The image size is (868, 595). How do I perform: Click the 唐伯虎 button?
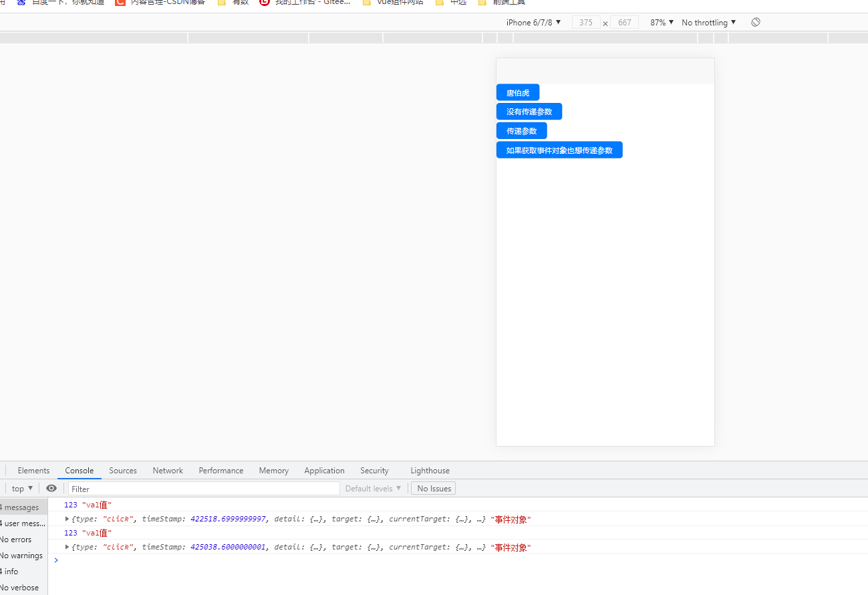pos(518,93)
